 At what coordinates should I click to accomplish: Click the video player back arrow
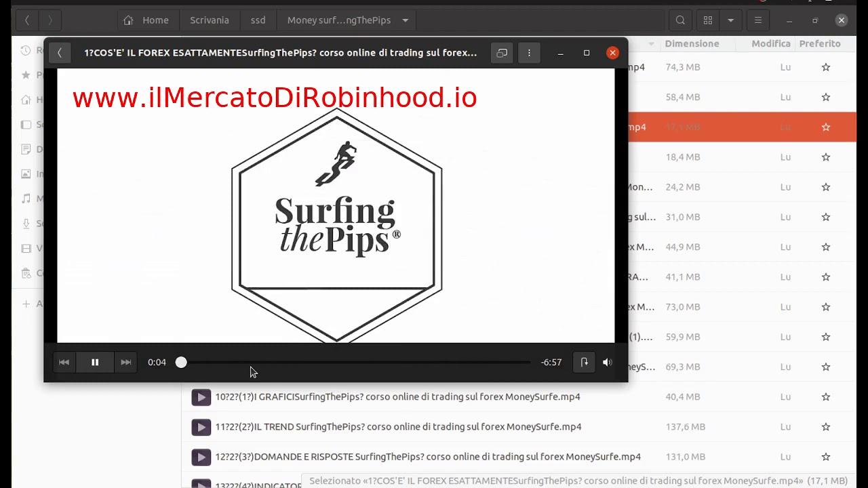60,53
